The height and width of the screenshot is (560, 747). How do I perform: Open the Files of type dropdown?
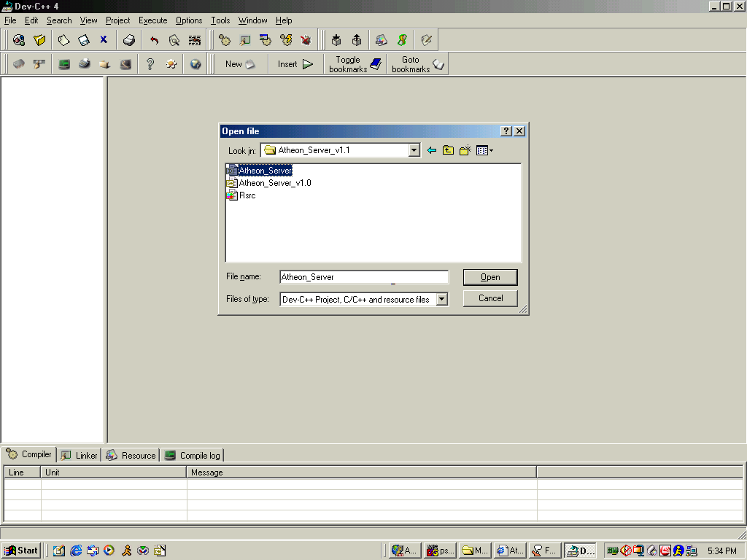coord(442,299)
